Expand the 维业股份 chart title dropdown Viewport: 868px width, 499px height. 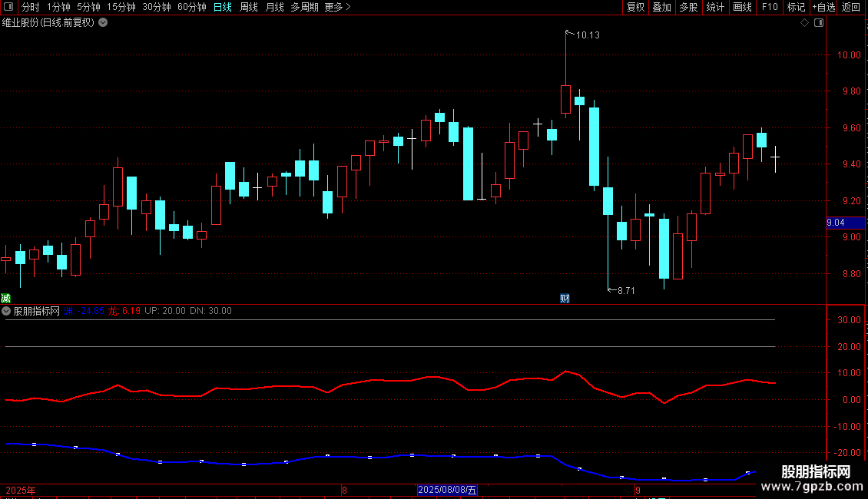pos(103,23)
